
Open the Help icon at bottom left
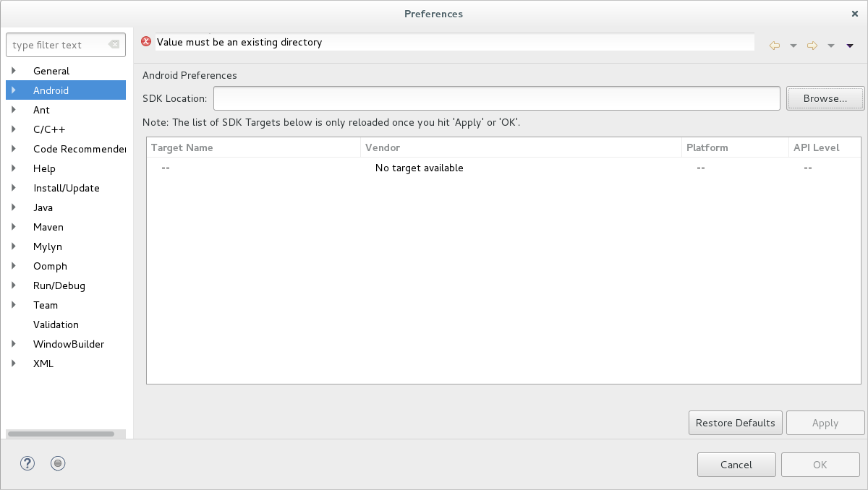(27, 464)
